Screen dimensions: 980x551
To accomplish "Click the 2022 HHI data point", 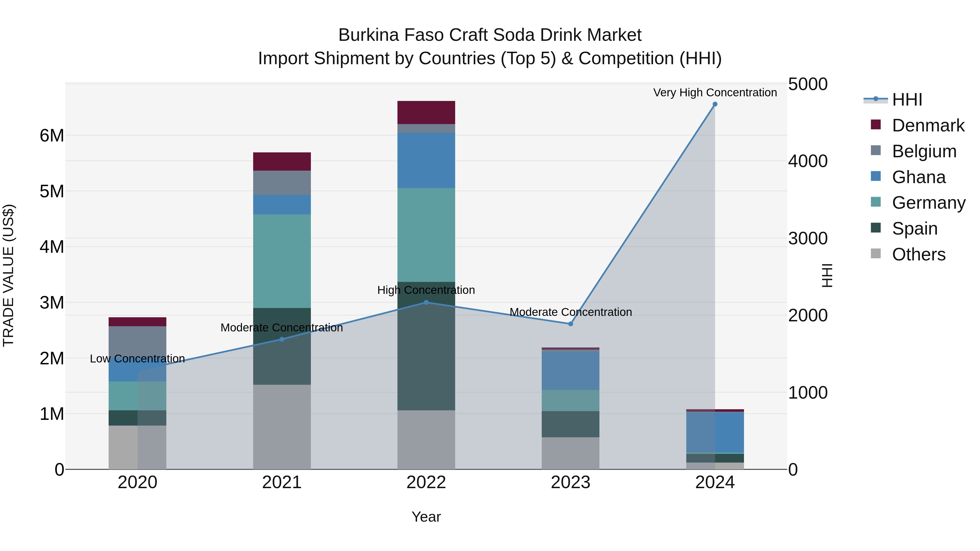I will pyautogui.click(x=426, y=303).
